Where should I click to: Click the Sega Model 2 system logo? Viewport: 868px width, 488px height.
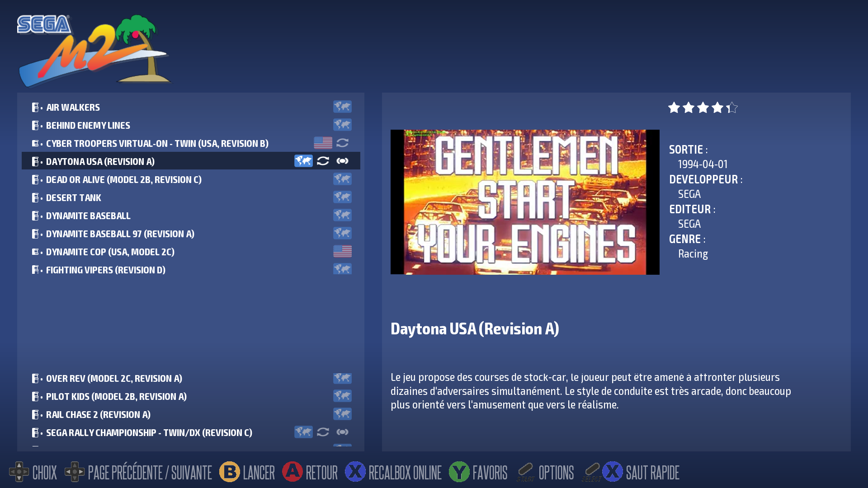tap(94, 51)
